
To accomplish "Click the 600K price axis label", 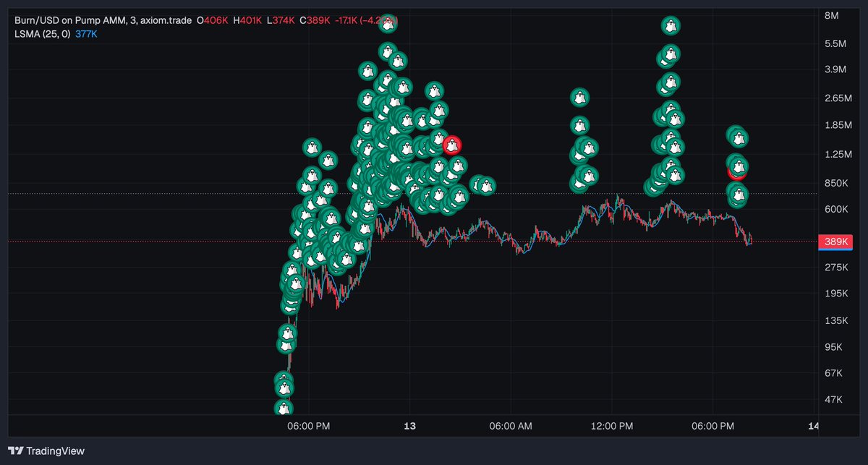I will [835, 209].
